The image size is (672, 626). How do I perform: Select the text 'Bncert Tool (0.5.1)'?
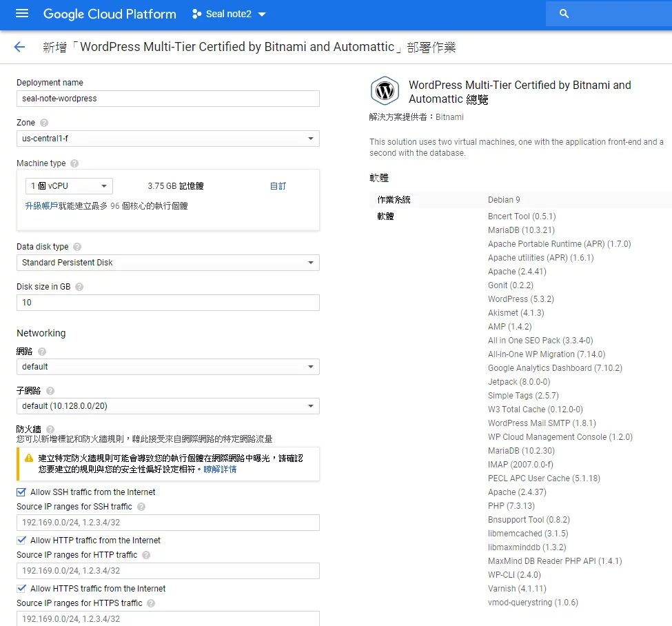[x=522, y=216]
